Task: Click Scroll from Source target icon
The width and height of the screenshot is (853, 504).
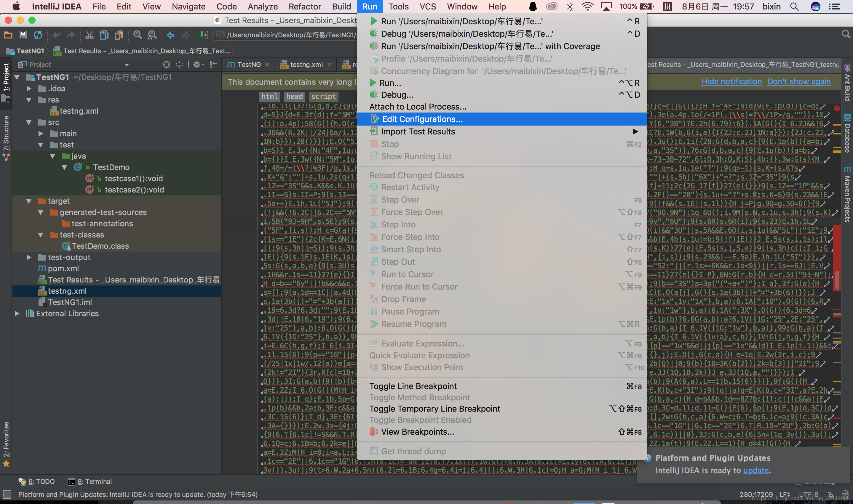Action: click(x=166, y=65)
